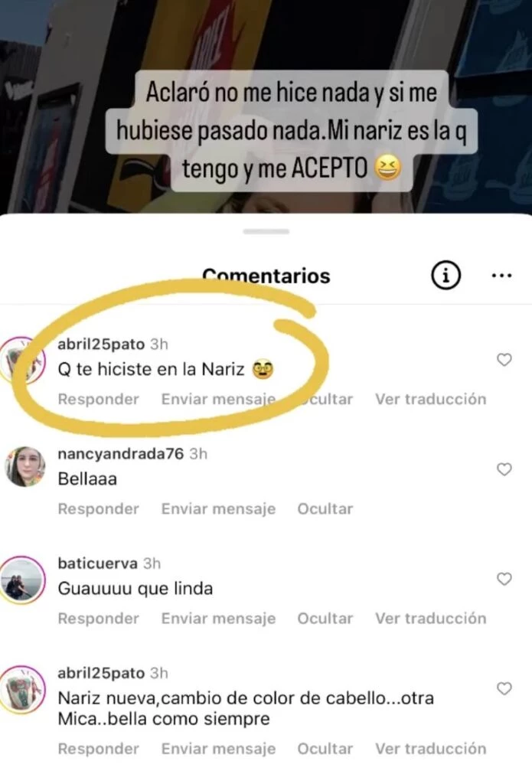The image size is (532, 784).
Task: Like the 'Q te hiciste en la Nariz' comment
Action: coord(504,360)
